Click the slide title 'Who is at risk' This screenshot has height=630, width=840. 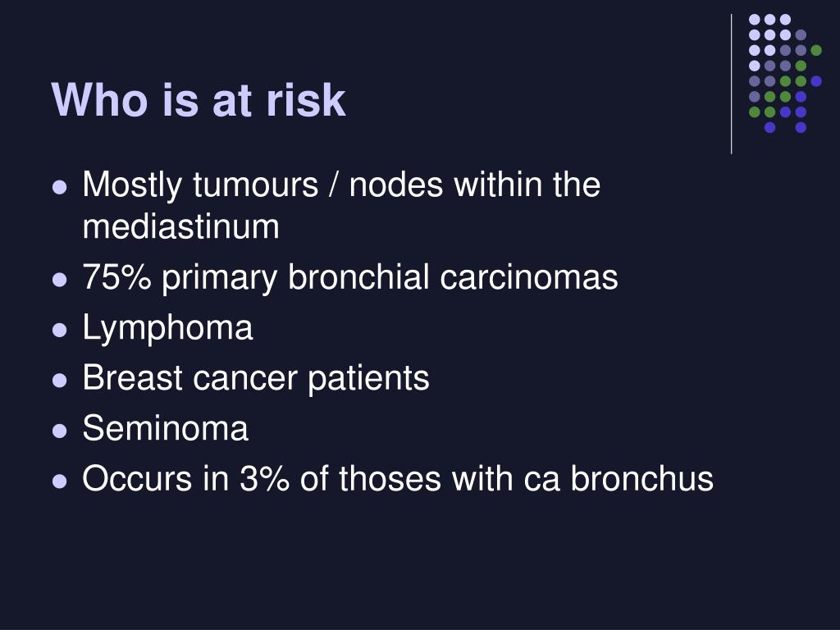coord(199,99)
